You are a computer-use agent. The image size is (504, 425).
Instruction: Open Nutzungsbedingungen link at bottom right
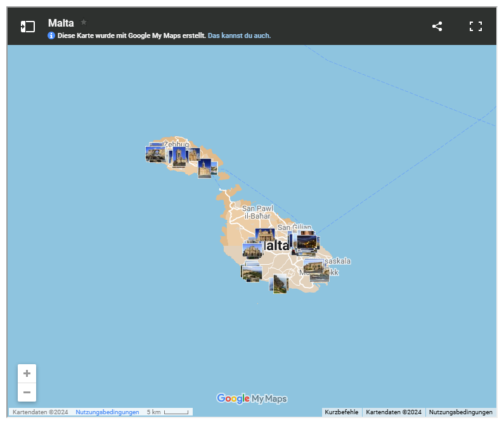coord(460,412)
